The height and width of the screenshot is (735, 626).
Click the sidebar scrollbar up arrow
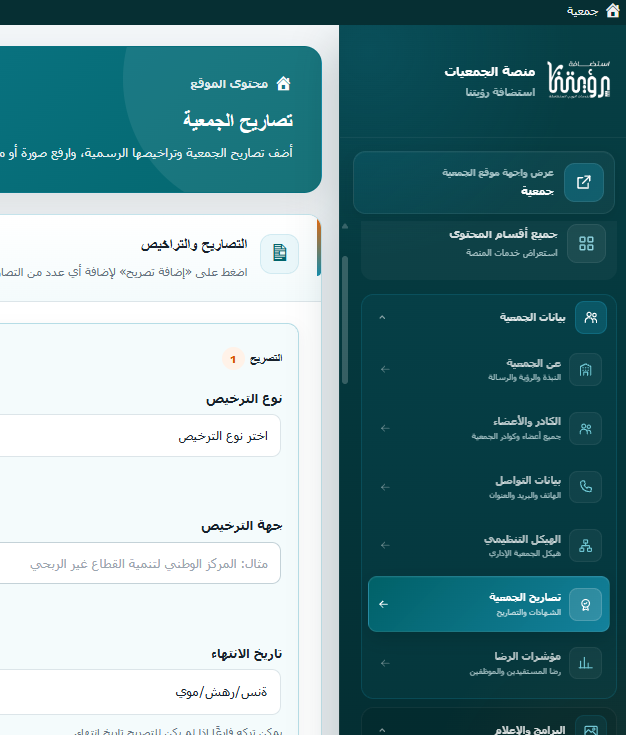(345, 226)
